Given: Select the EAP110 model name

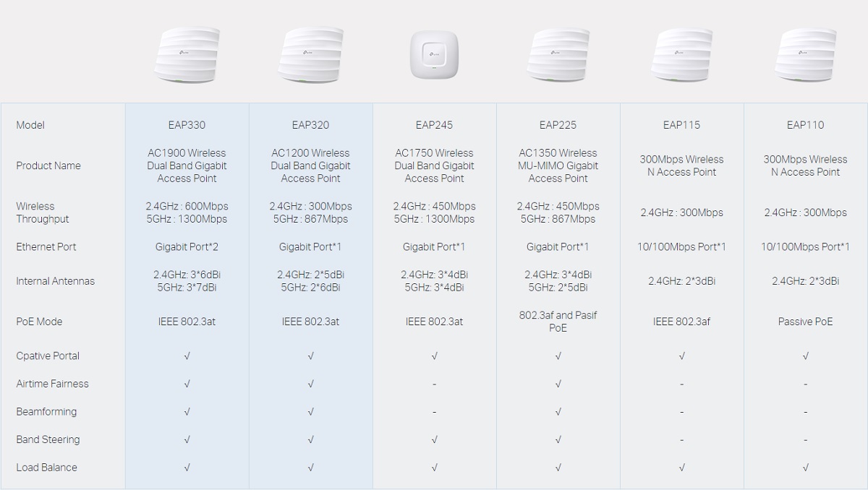Looking at the screenshot, I should tap(805, 125).
